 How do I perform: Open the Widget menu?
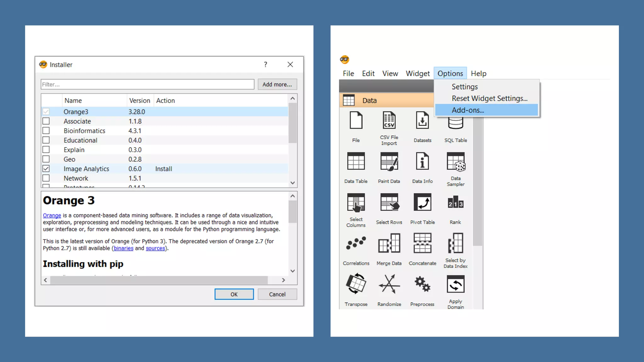coord(417,74)
